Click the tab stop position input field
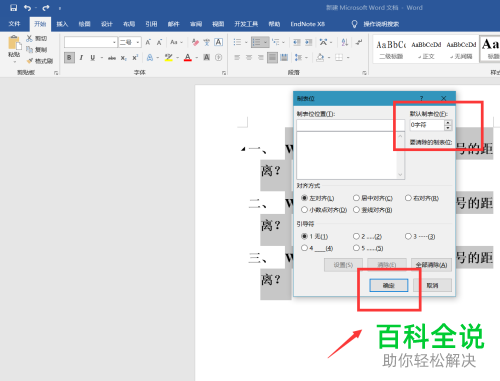Viewport: 500px width, 381px height. (350, 125)
